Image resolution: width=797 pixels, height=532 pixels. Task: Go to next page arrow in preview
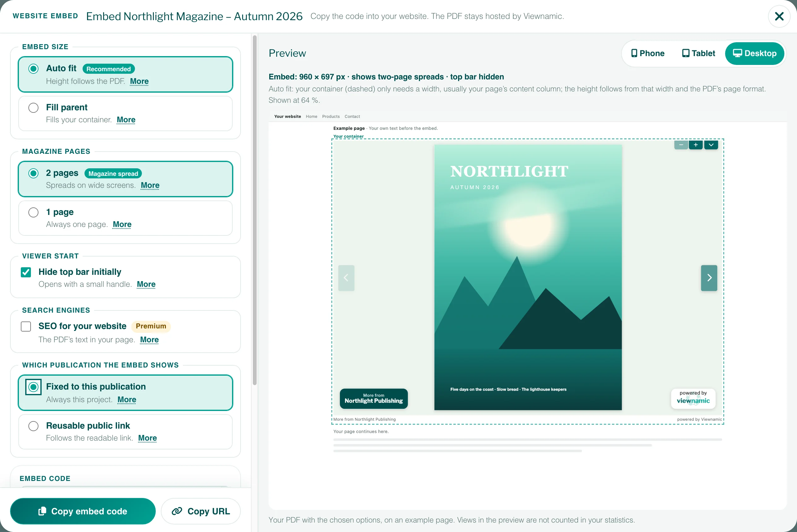tap(709, 278)
